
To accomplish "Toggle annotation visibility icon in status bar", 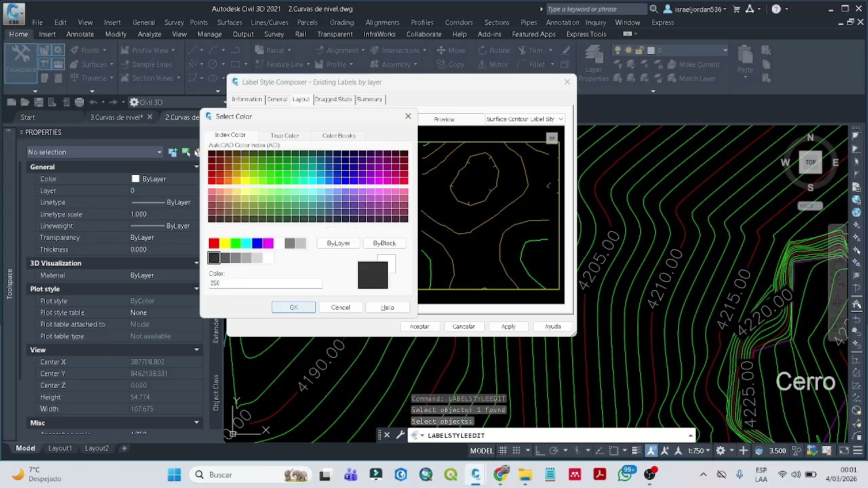I will [652, 450].
